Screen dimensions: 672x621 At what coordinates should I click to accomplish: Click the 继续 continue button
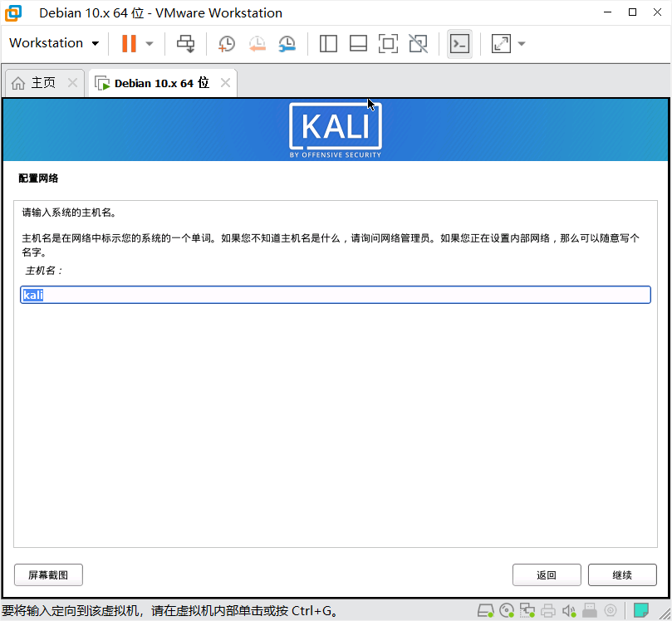[x=622, y=575]
